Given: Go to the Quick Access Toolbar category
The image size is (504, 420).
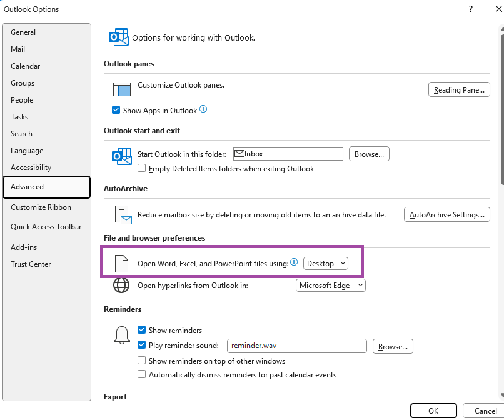Looking at the screenshot, I should point(46,226).
